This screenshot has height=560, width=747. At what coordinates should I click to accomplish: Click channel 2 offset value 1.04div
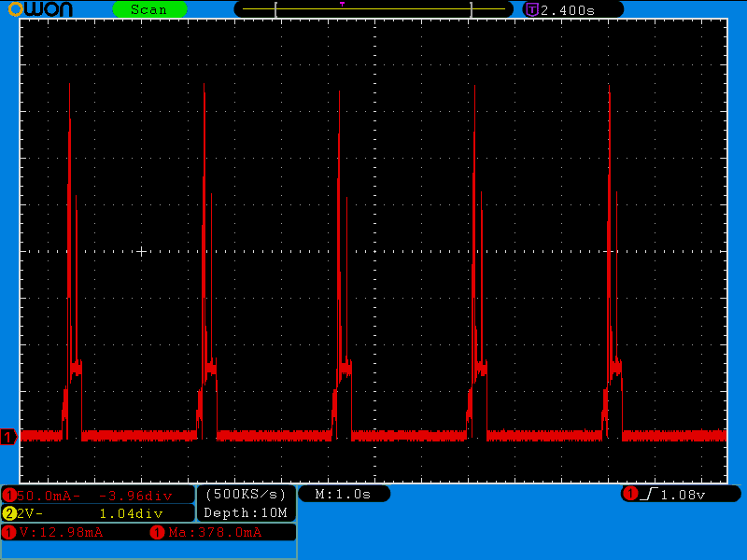(131, 513)
